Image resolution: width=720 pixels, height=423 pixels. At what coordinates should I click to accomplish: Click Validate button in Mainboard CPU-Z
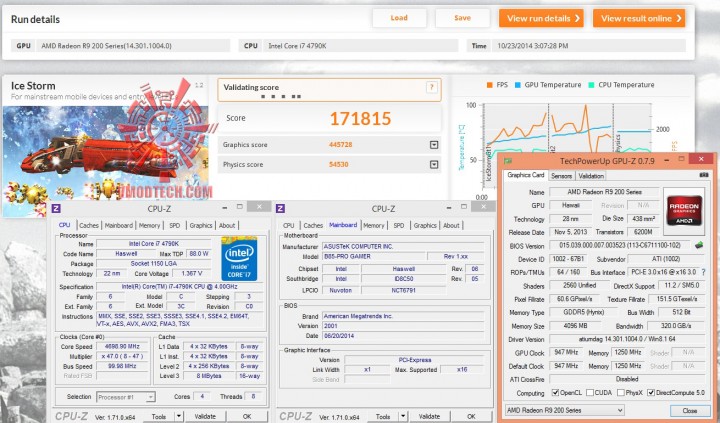(429, 417)
